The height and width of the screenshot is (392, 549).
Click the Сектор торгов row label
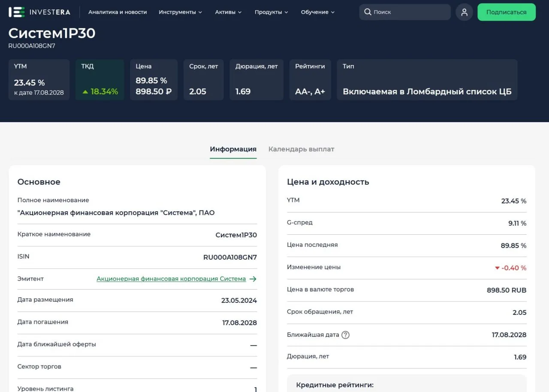[39, 367]
